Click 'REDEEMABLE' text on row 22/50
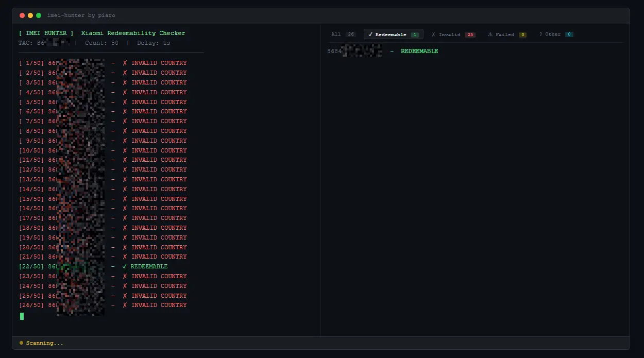The image size is (644, 358). tap(149, 266)
